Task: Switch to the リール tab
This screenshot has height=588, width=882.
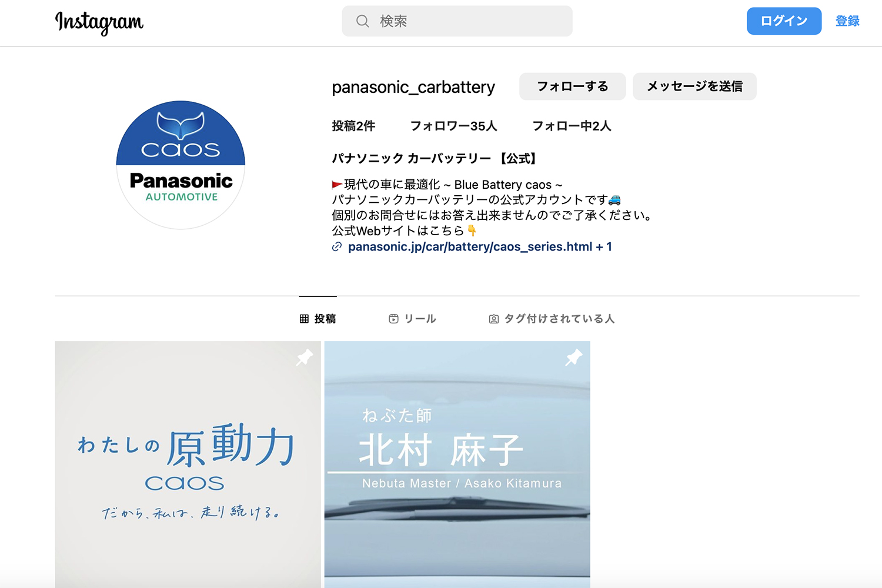Action: point(412,319)
